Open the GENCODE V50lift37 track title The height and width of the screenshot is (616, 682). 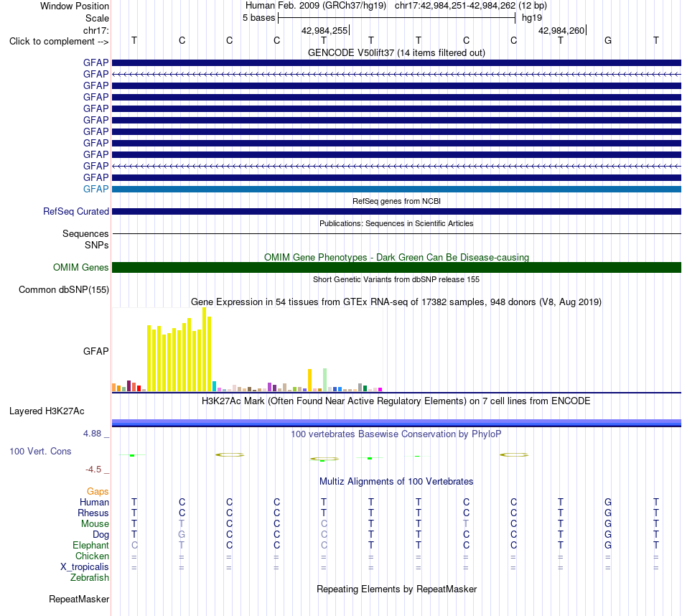point(396,52)
